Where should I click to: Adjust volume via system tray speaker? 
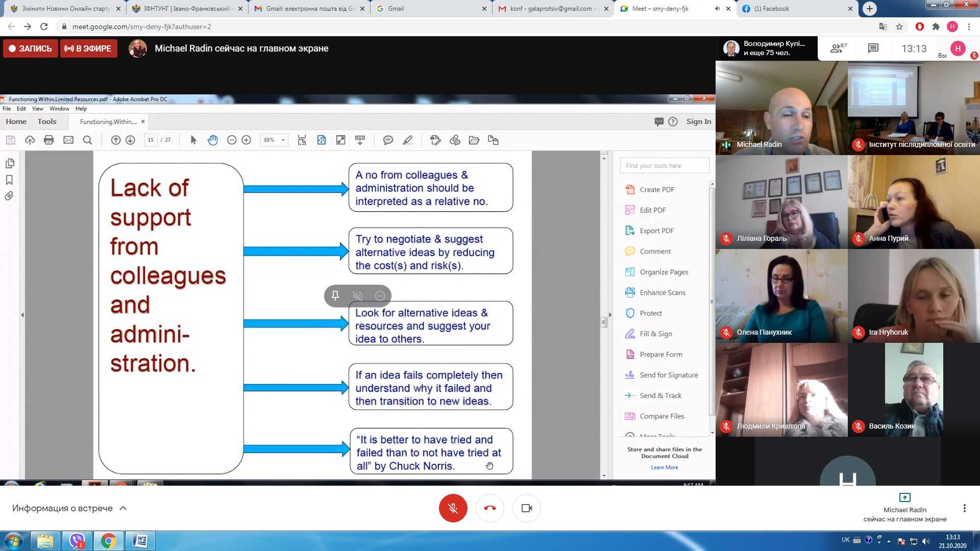(926, 541)
